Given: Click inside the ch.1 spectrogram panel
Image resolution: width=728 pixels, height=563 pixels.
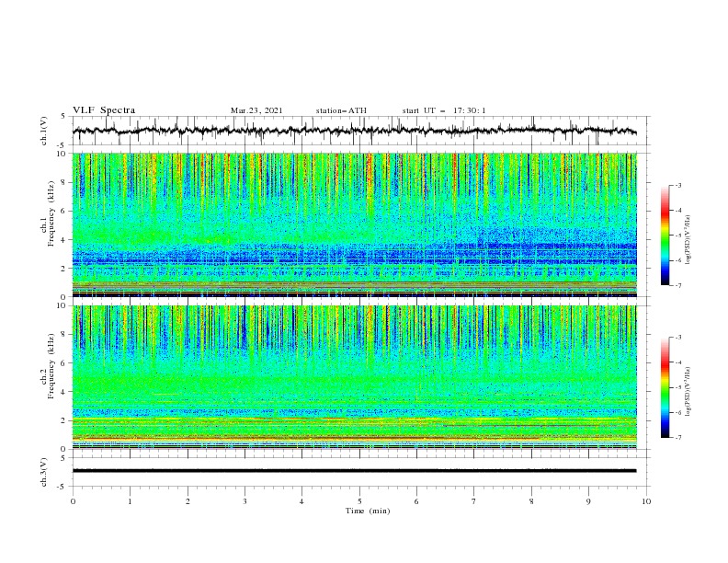Looking at the screenshot, I should [x=355, y=224].
